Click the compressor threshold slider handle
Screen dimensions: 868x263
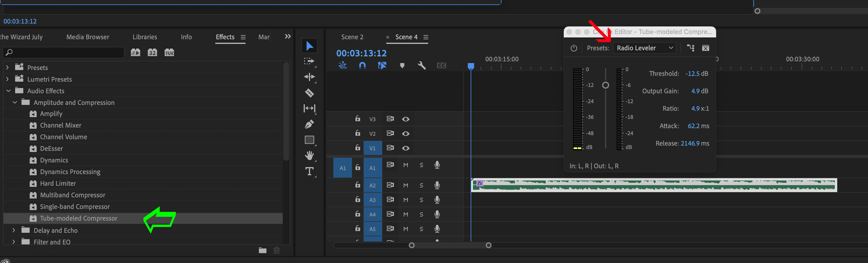pyautogui.click(x=606, y=85)
